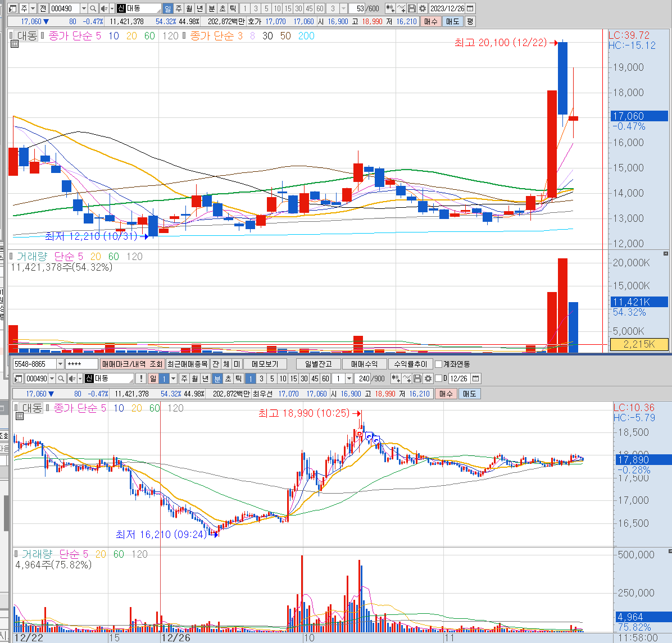Click the 수익률추이 button
This screenshot has width=672, height=643.
pos(411,364)
